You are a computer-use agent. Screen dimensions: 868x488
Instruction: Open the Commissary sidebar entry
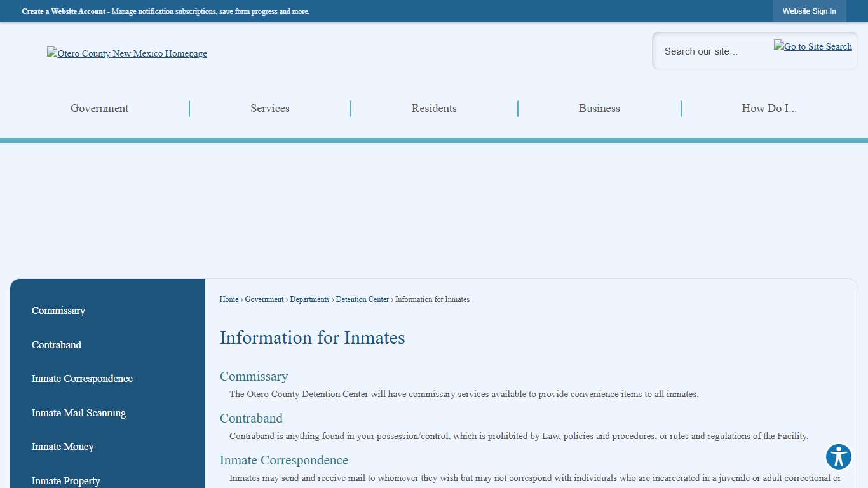[58, 311]
